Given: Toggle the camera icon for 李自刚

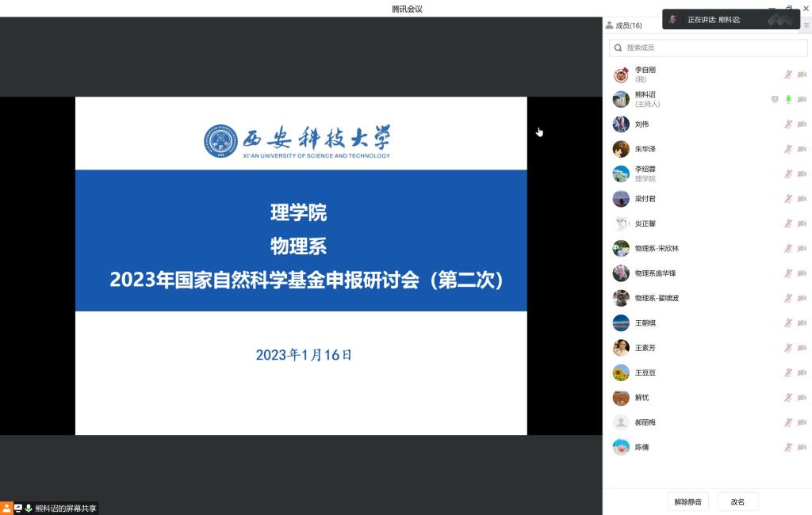Looking at the screenshot, I should click(802, 74).
